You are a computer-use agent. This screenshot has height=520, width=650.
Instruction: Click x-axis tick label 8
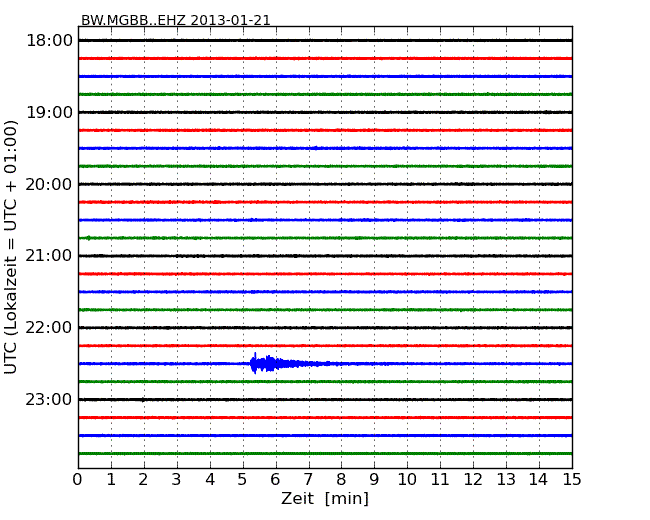point(341,480)
